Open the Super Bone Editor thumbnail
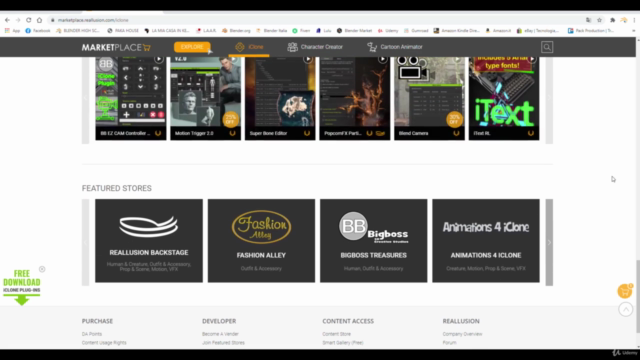This screenshot has width=640, height=360. click(280, 92)
